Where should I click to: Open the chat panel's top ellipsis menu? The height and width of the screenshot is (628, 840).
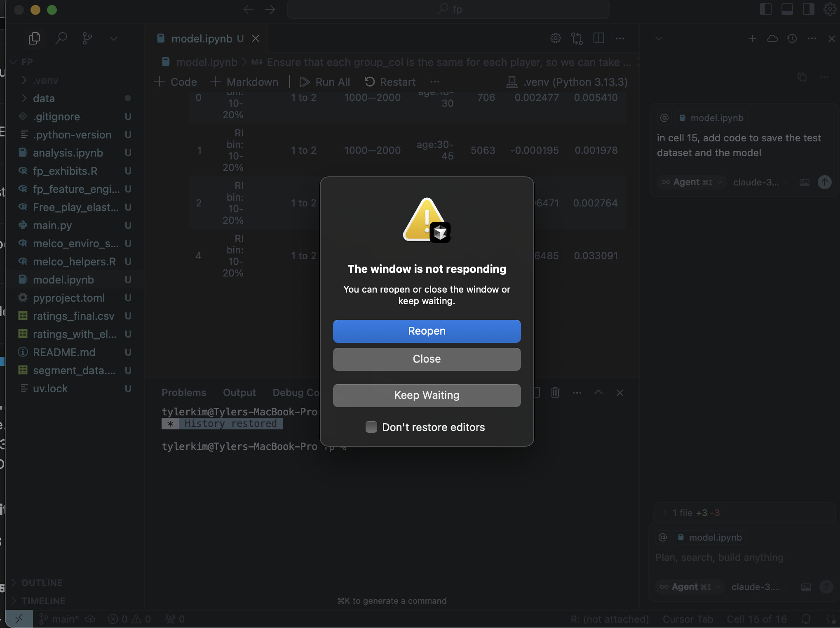click(812, 38)
